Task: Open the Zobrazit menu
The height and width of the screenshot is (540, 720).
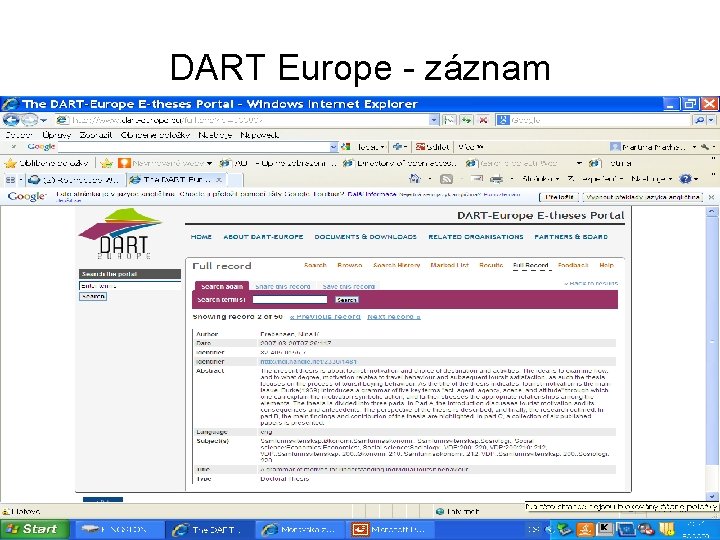Action: tap(96, 135)
